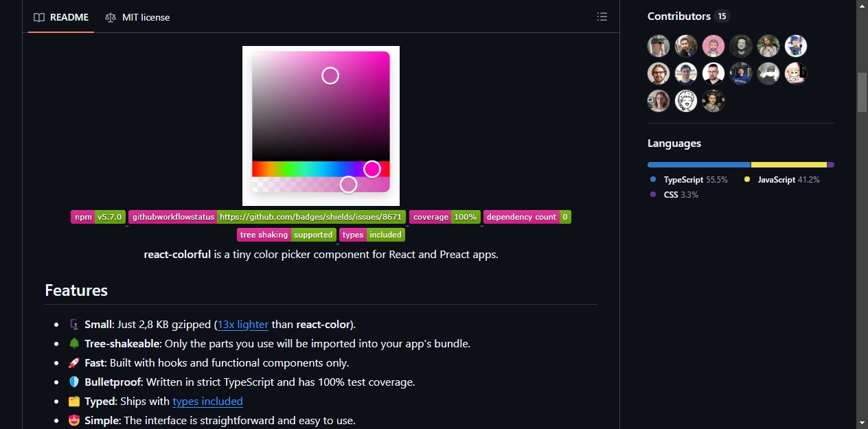Open the types included badge
The width and height of the screenshot is (868, 429).
tap(372, 235)
